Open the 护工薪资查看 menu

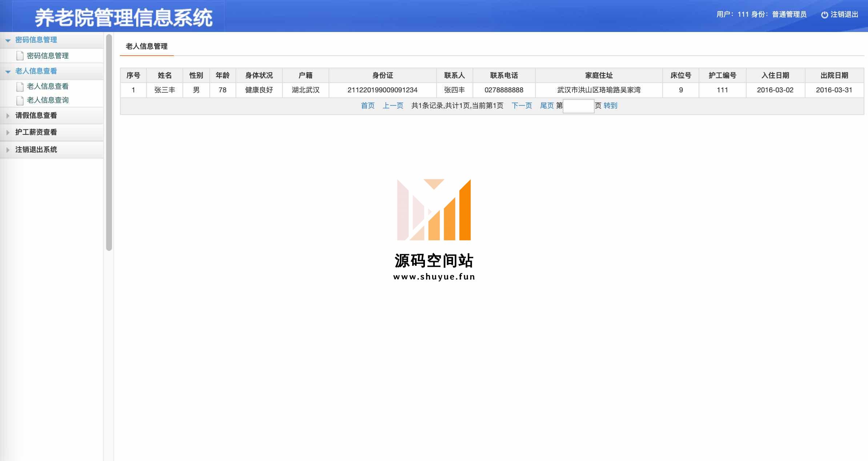point(52,132)
